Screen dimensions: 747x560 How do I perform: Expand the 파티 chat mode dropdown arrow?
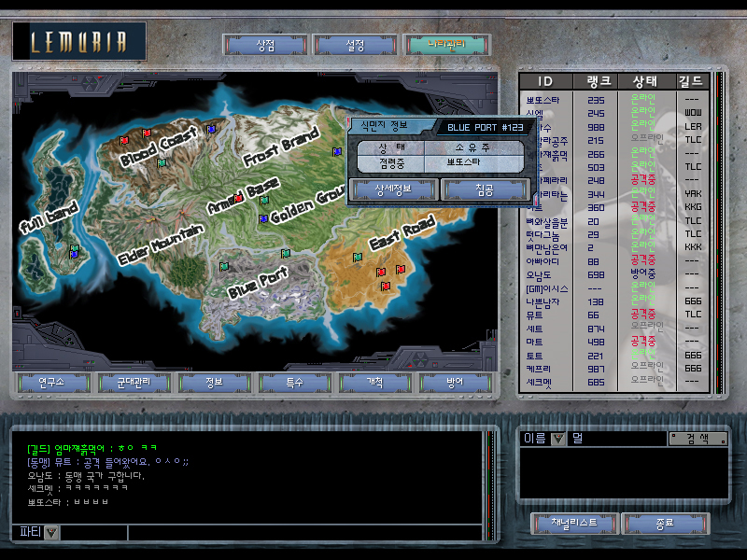pyautogui.click(x=51, y=532)
